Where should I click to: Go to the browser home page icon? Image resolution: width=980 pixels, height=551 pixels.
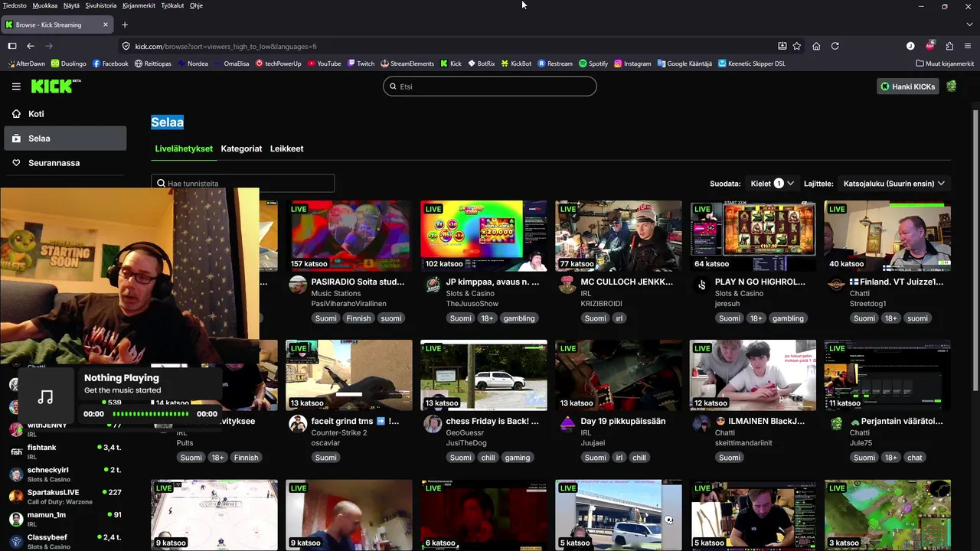coord(816,46)
